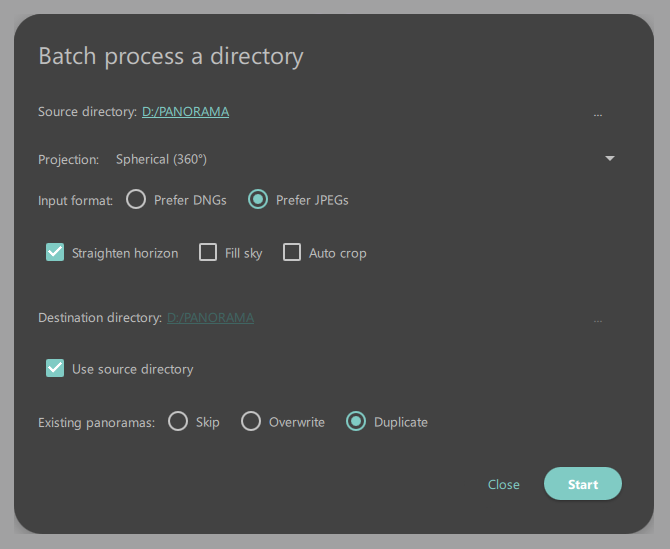Choose Duplicate for existing panoramas
The height and width of the screenshot is (549, 670).
[356, 421]
